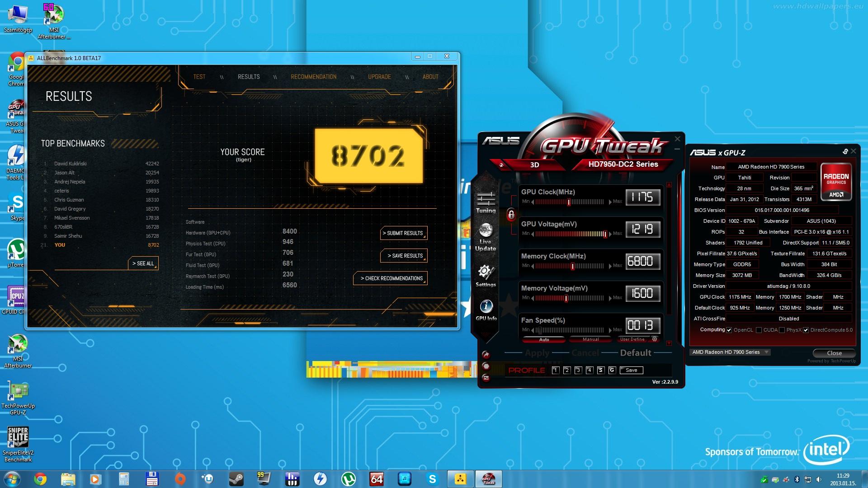
Task: Set fan speed mode to Manual
Action: [x=590, y=339]
